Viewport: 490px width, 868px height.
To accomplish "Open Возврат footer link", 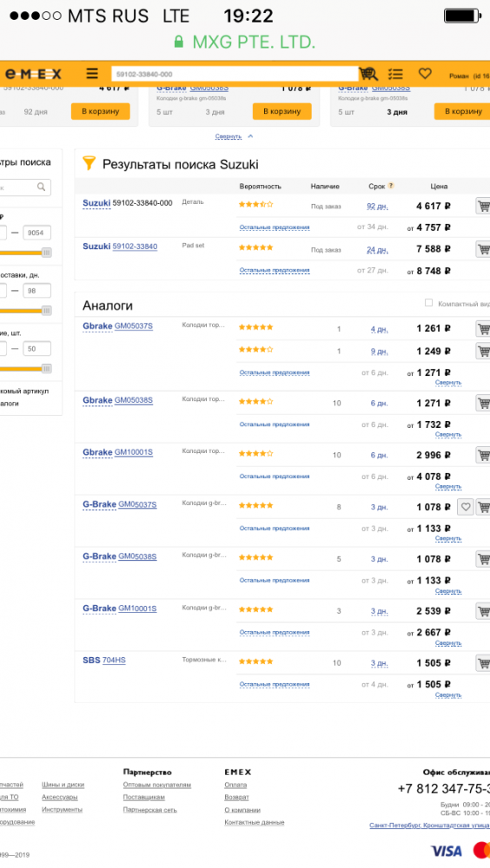I will (x=236, y=797).
